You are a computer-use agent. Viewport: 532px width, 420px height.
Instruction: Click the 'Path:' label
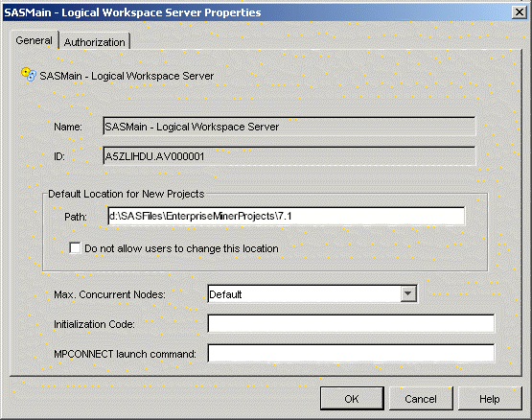pos(76,217)
